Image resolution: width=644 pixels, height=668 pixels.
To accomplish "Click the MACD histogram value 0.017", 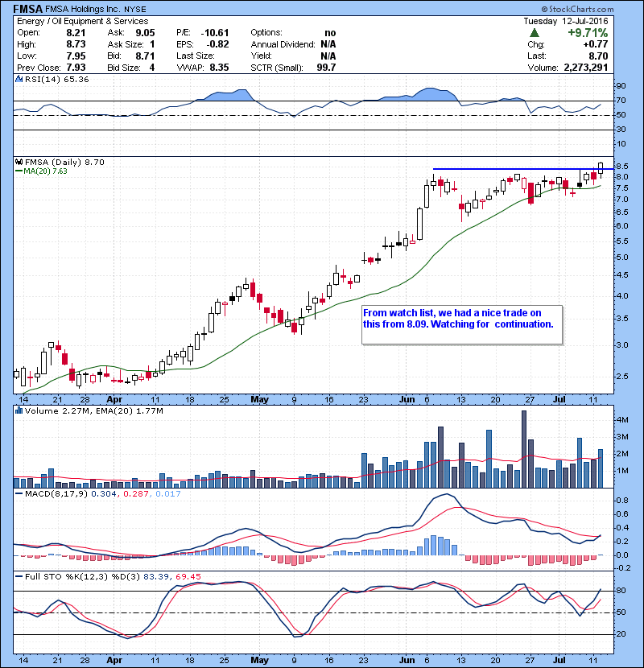I will (168, 493).
